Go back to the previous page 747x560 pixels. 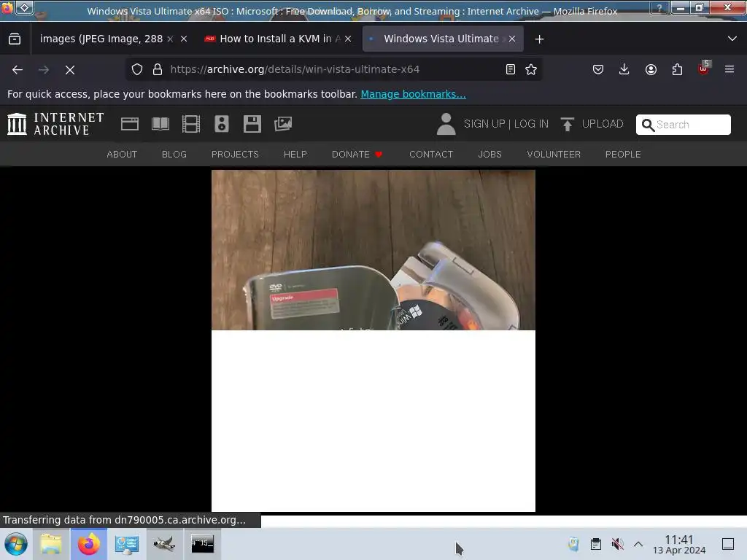[18, 70]
